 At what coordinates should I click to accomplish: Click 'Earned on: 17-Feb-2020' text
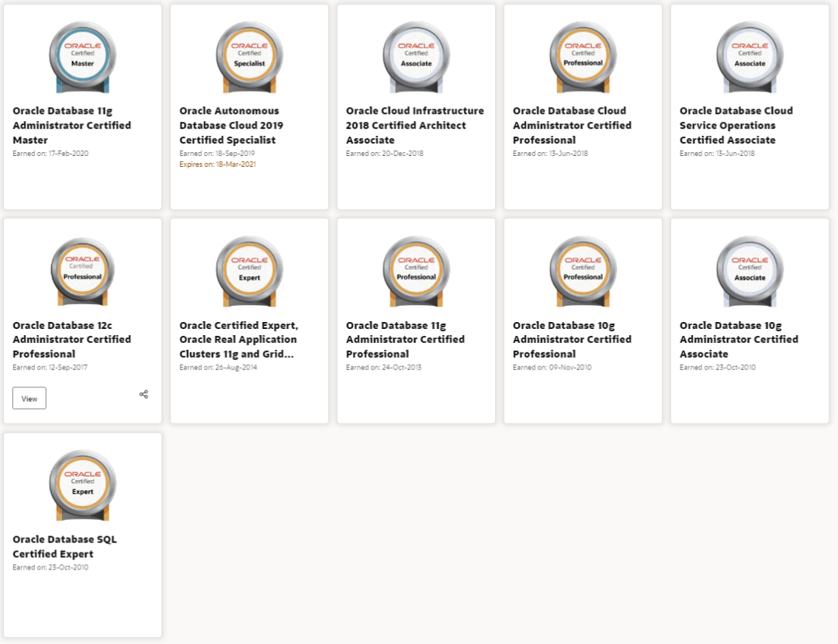[x=50, y=154]
